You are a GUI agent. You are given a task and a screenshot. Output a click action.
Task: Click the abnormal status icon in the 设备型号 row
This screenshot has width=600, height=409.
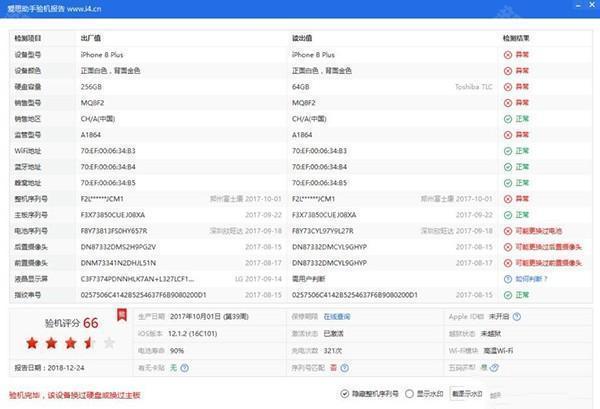pyautogui.click(x=508, y=55)
